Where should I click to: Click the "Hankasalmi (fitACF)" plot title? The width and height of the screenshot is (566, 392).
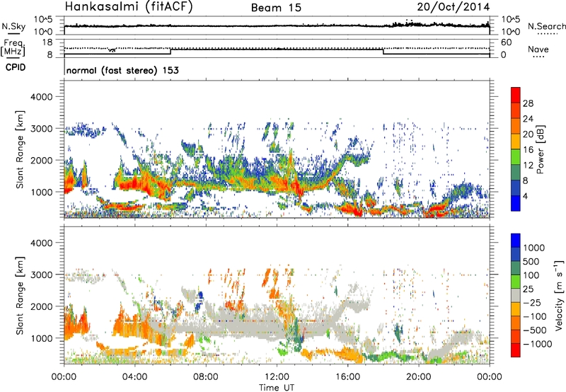[129, 6]
